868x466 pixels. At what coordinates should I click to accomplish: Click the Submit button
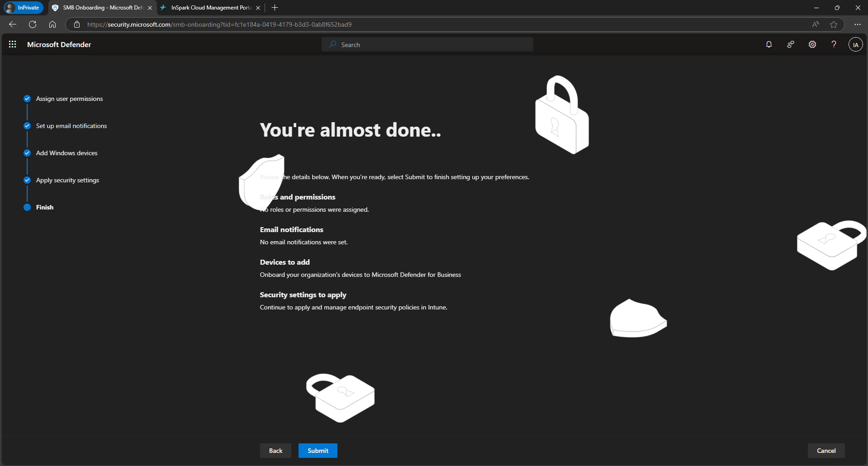point(318,451)
